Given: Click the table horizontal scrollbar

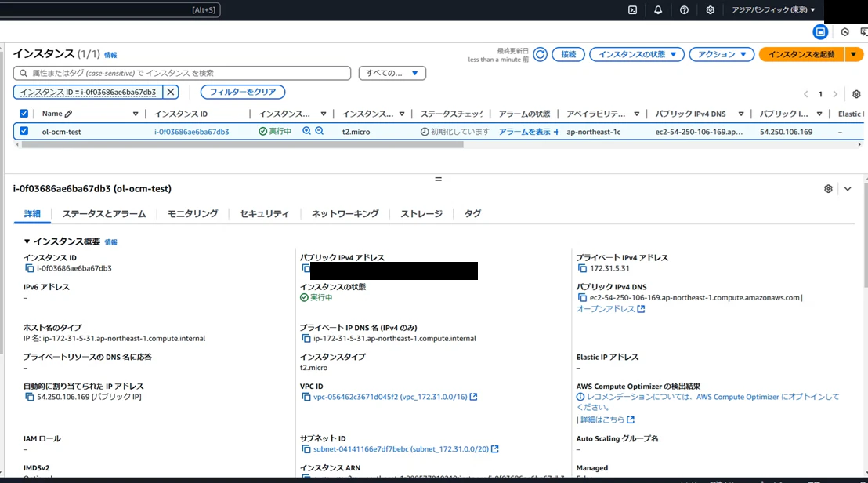Looking at the screenshot, I should (243, 145).
